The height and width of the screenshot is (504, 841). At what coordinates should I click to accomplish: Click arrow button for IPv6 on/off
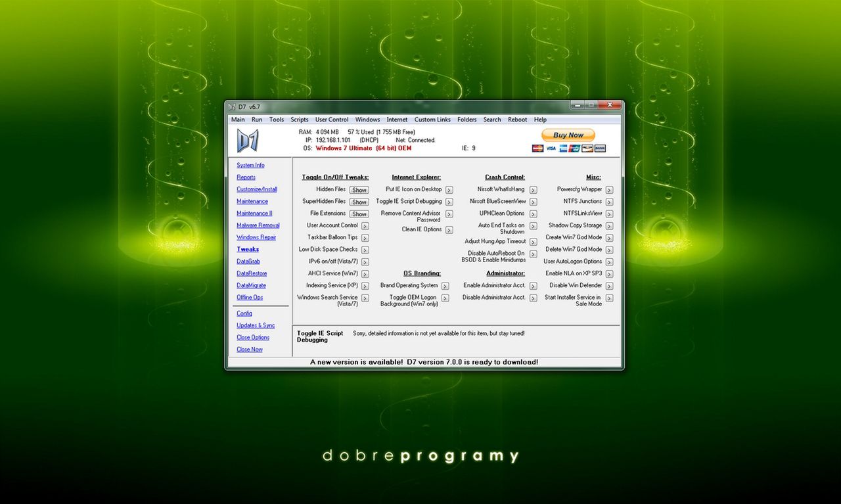click(x=365, y=262)
